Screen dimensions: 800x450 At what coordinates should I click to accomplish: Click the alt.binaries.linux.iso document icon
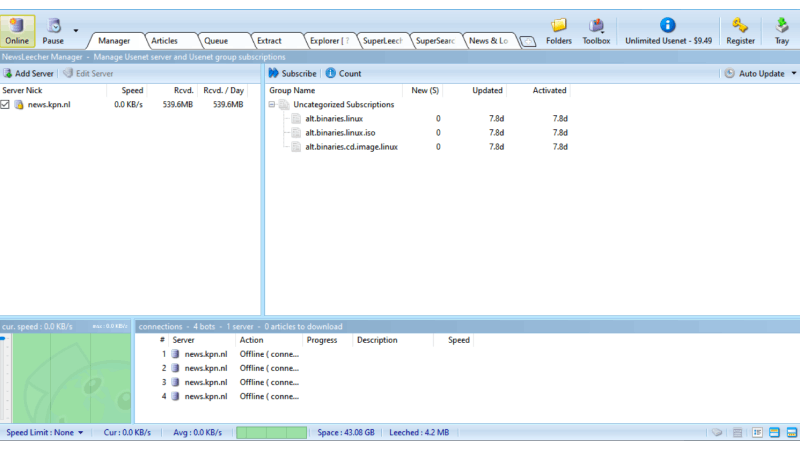pyautogui.click(x=296, y=133)
